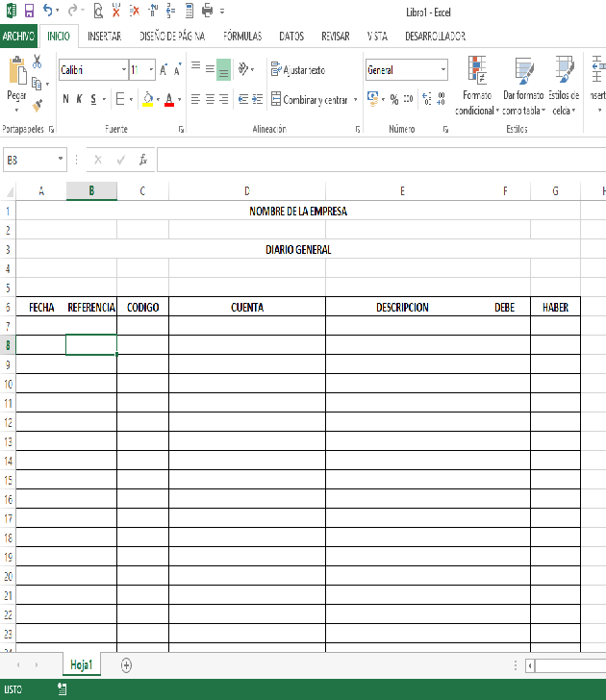The width and height of the screenshot is (606, 700).
Task: Click the Pegar paste icon
Action: coord(17,71)
